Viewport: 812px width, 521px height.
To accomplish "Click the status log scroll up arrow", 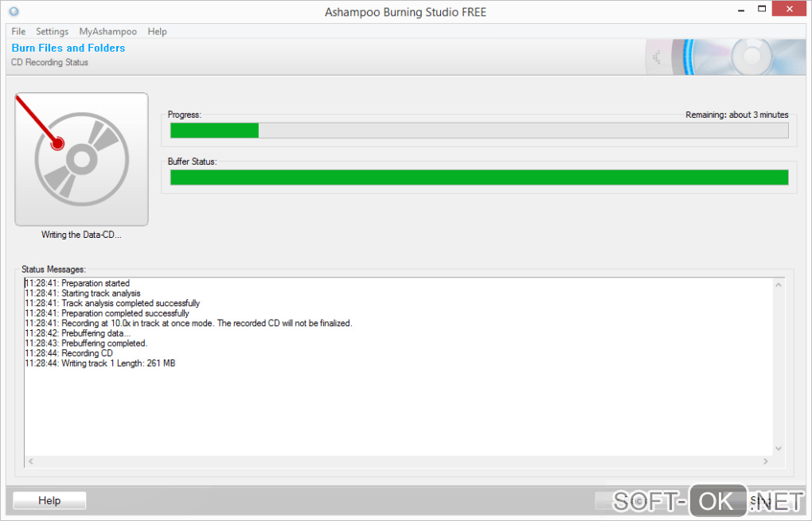I will pos(778,285).
